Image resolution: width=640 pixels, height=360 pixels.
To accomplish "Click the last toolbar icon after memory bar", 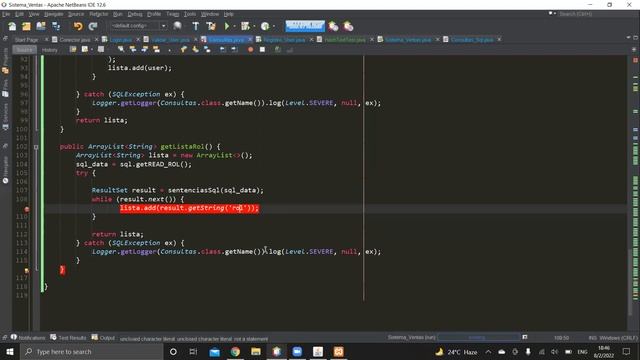I will coord(348,26).
